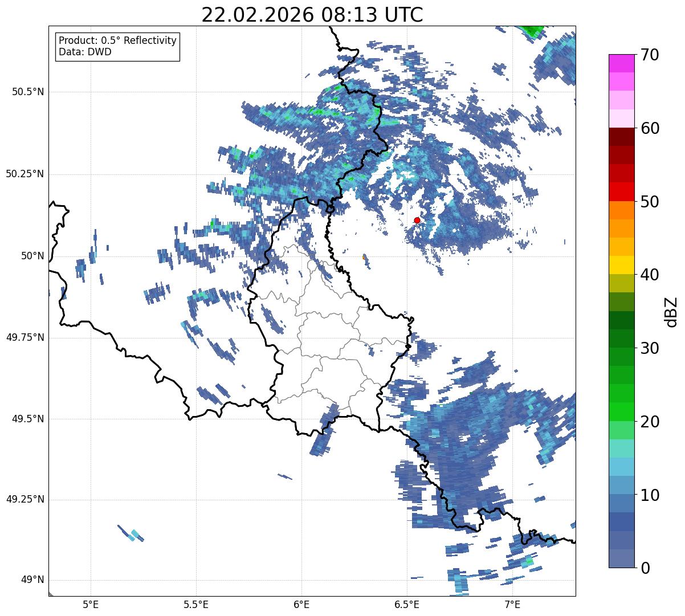The width and height of the screenshot is (685, 616).
Task: Click the latitude label 50.25°N
Action: pyautogui.click(x=25, y=174)
